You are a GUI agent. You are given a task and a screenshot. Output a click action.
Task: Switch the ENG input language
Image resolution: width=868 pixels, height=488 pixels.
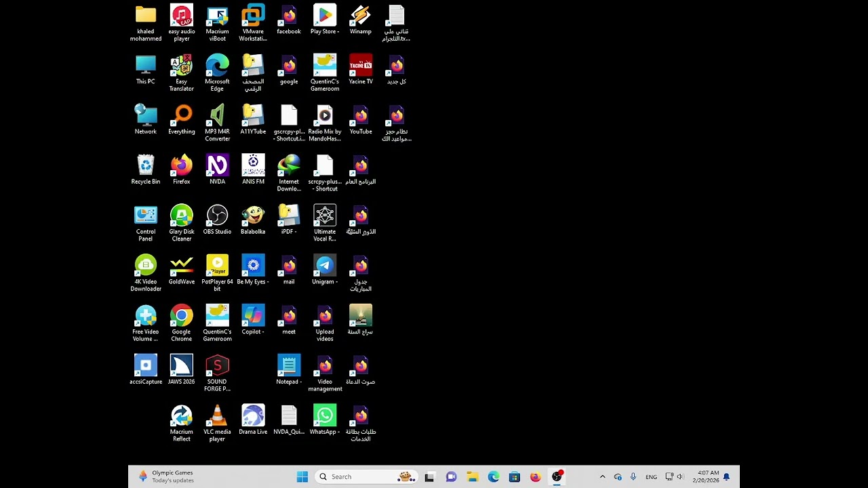pyautogui.click(x=651, y=476)
